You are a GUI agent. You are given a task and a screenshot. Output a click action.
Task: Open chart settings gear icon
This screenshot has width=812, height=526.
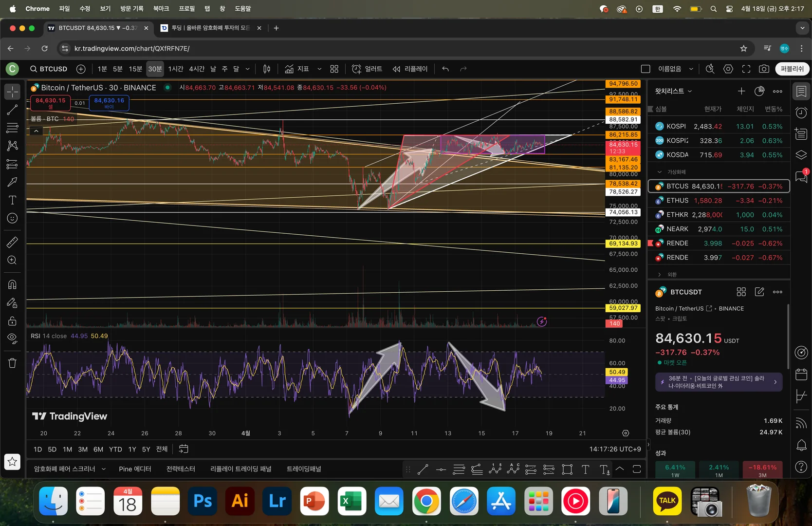click(728, 69)
